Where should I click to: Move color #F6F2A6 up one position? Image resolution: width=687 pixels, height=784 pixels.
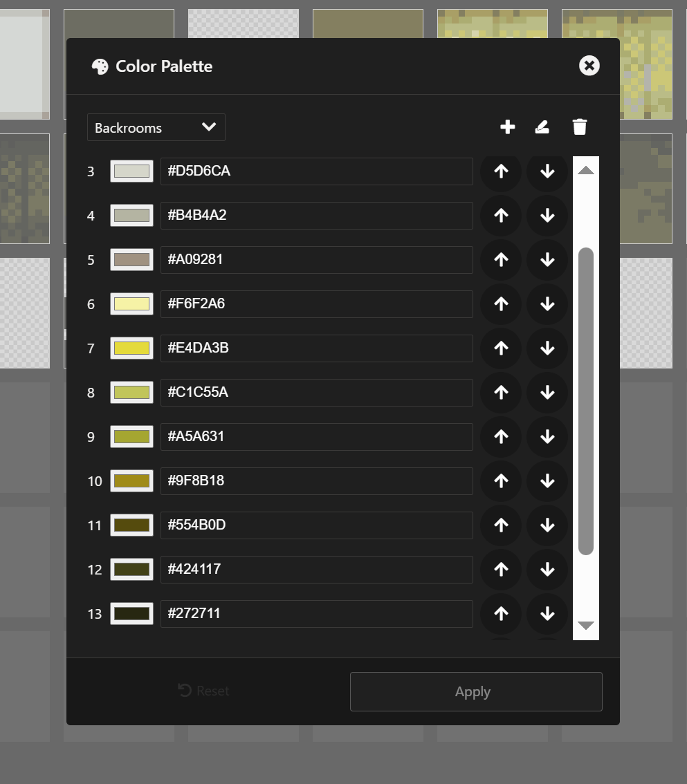501,304
